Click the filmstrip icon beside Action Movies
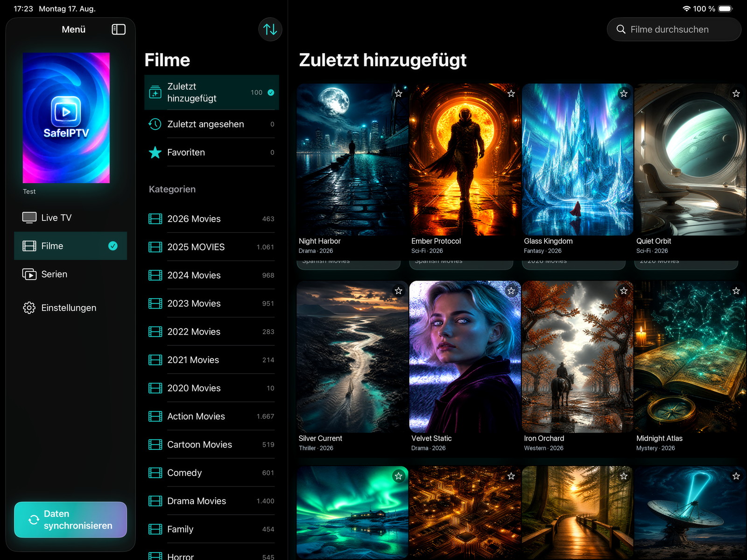 [155, 416]
